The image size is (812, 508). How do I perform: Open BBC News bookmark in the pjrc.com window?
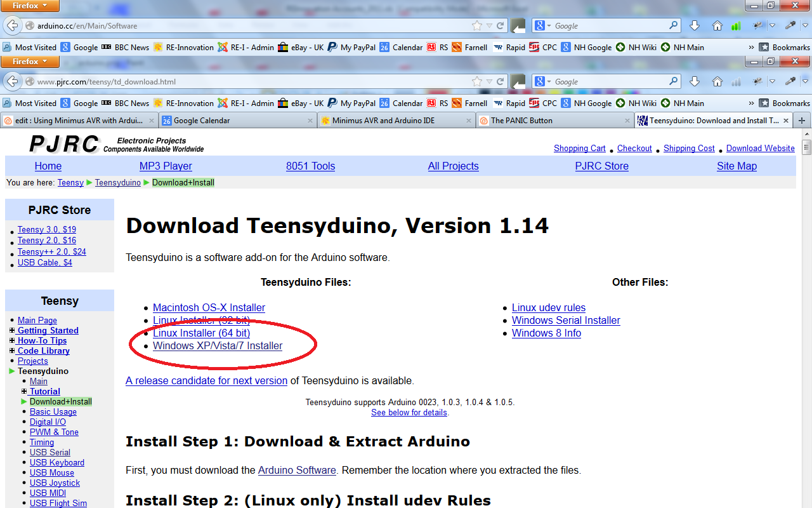click(x=125, y=103)
